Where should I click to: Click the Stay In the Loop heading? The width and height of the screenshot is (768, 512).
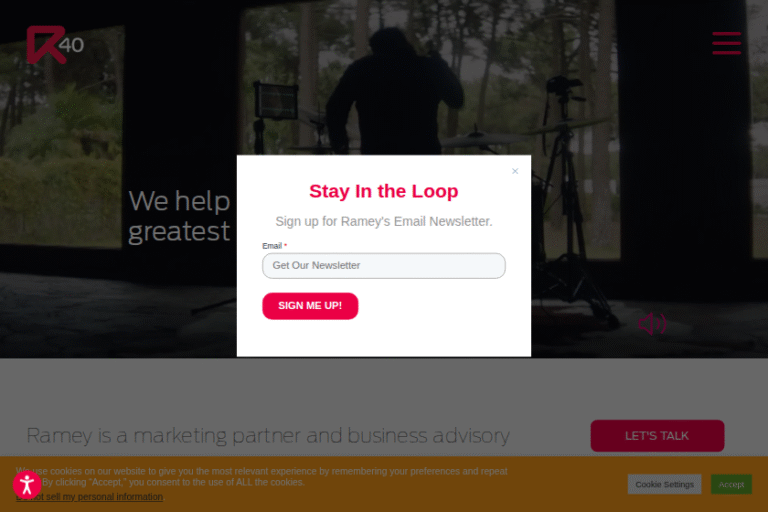click(x=384, y=191)
